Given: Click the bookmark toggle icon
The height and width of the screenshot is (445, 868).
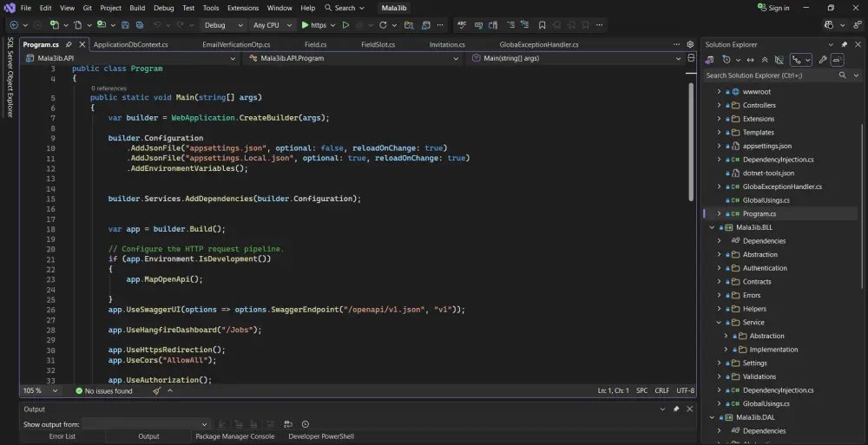Looking at the screenshot, I should point(542,25).
